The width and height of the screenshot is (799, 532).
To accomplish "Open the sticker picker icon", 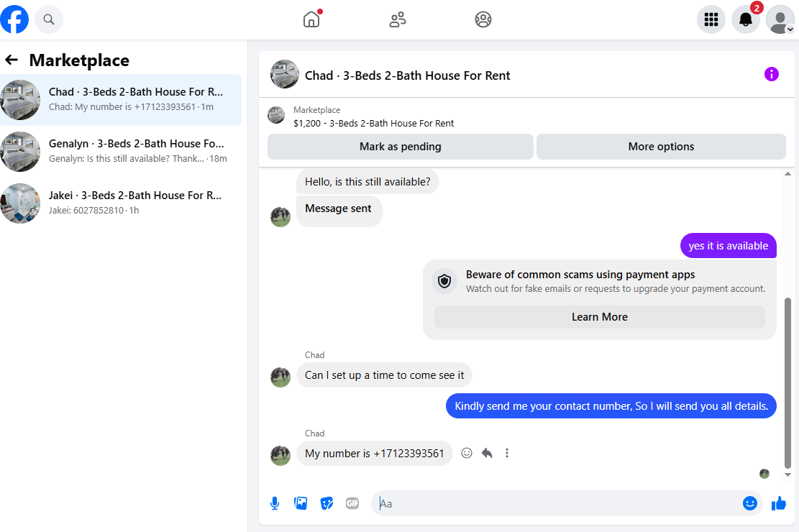I will [327, 503].
